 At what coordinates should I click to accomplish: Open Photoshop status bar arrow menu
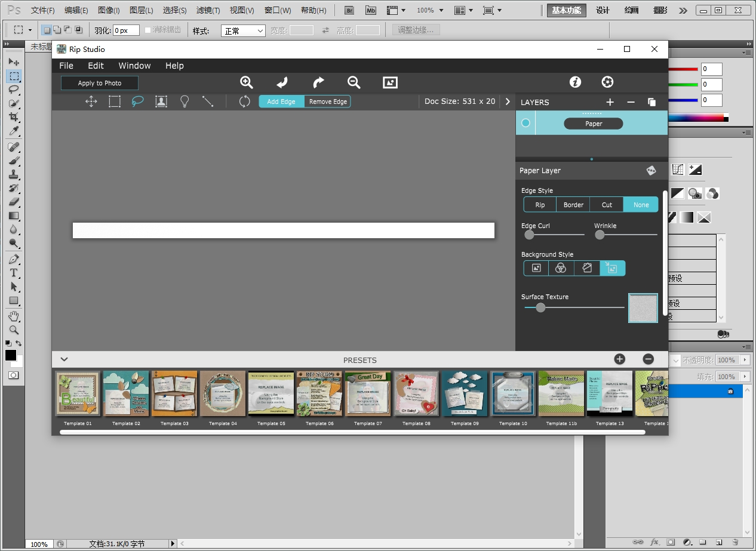tap(173, 544)
